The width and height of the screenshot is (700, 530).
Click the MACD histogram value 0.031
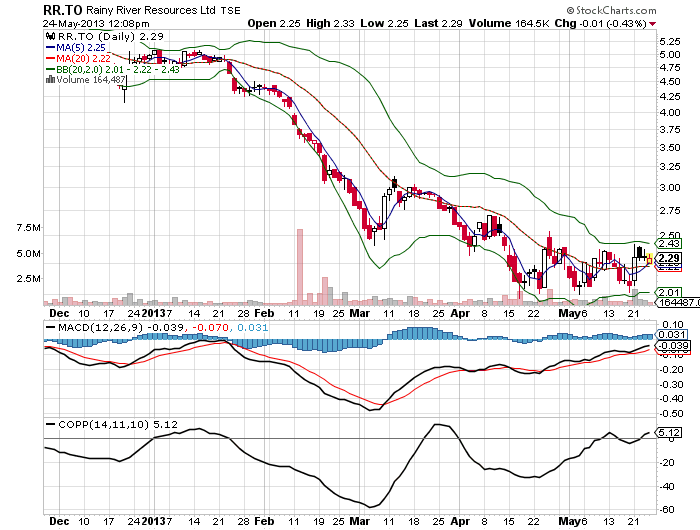click(253, 327)
